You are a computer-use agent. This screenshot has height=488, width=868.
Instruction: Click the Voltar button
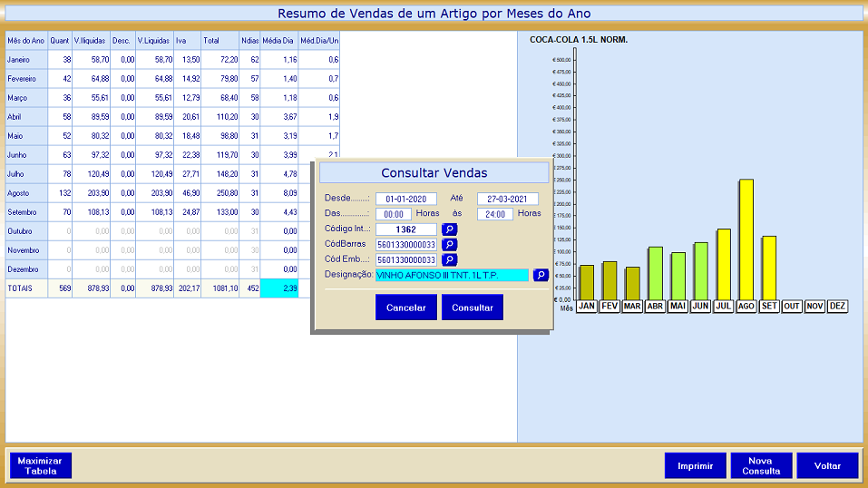coord(827,465)
